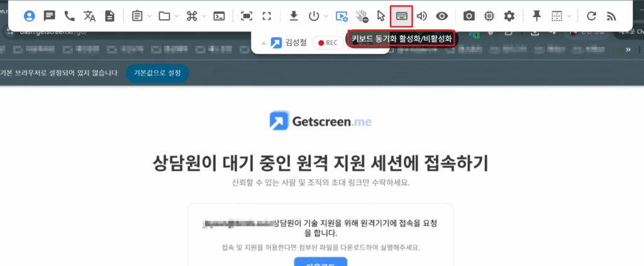Expand the grid layout dropdown arrow
The width and height of the screenshot is (644, 266).
(x=569, y=16)
